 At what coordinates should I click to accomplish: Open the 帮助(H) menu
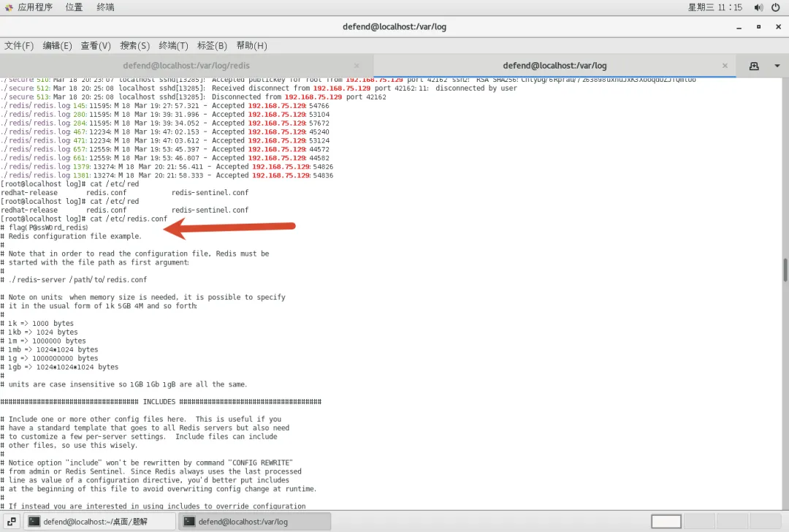pyautogui.click(x=251, y=46)
